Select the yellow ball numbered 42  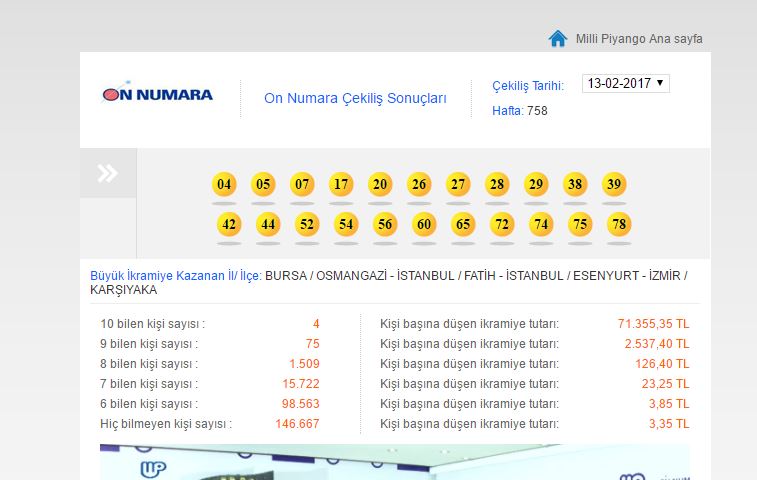(229, 224)
